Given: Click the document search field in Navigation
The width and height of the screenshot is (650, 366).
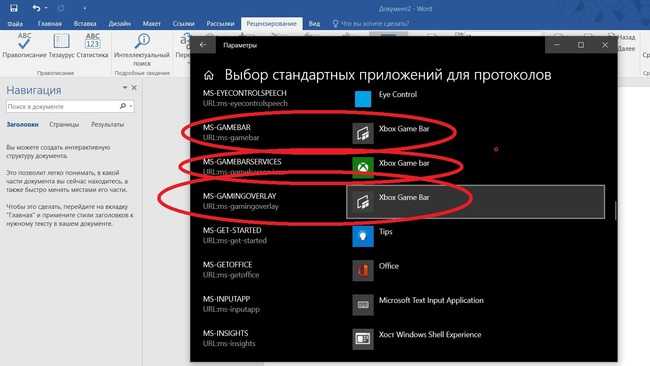Looking at the screenshot, I should 70,107.
